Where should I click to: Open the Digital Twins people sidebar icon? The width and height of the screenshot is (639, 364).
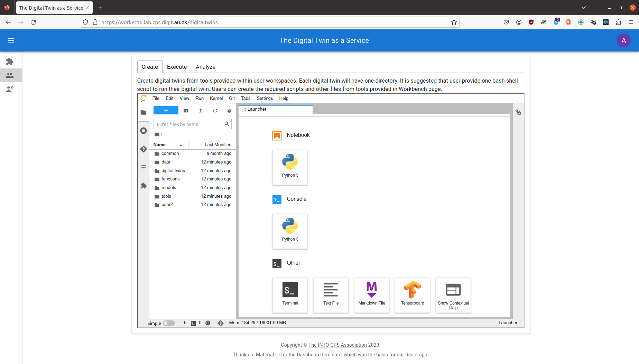click(x=10, y=75)
